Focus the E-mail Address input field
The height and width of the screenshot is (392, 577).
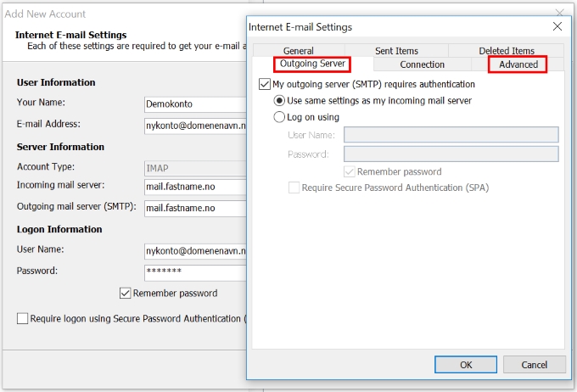pyautogui.click(x=195, y=126)
